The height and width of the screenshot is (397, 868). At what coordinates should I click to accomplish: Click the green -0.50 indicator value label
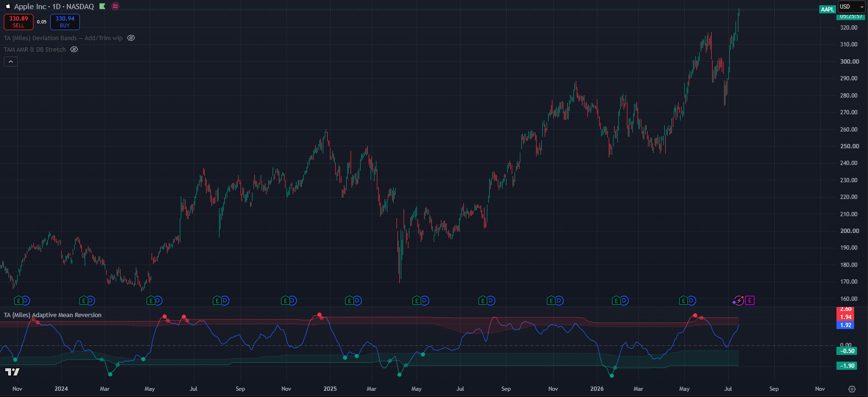click(x=846, y=351)
